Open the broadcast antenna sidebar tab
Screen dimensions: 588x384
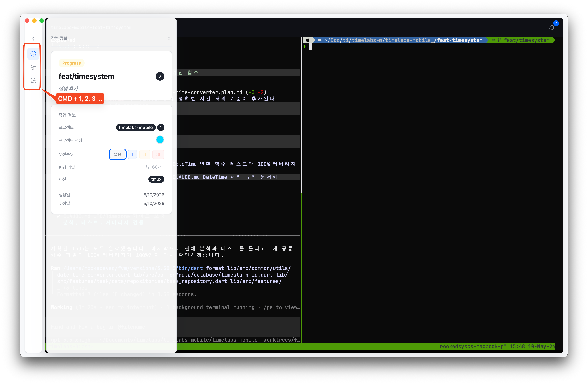[33, 67]
